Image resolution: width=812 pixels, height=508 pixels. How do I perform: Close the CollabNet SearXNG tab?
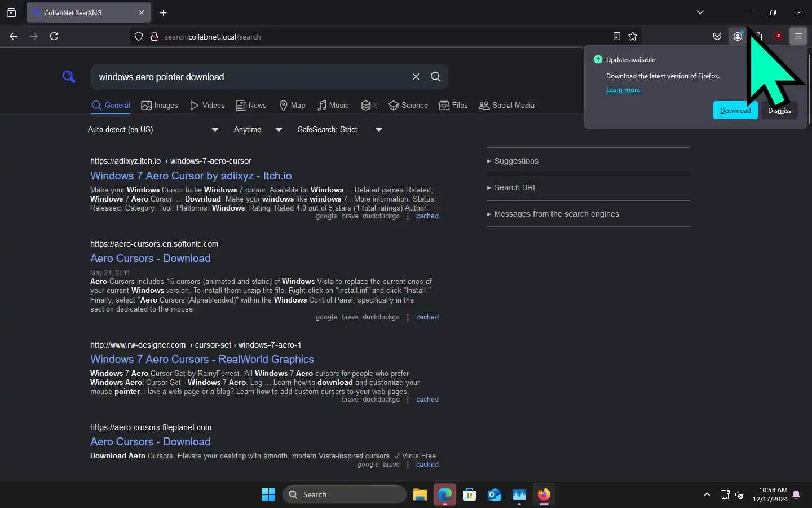coord(142,12)
